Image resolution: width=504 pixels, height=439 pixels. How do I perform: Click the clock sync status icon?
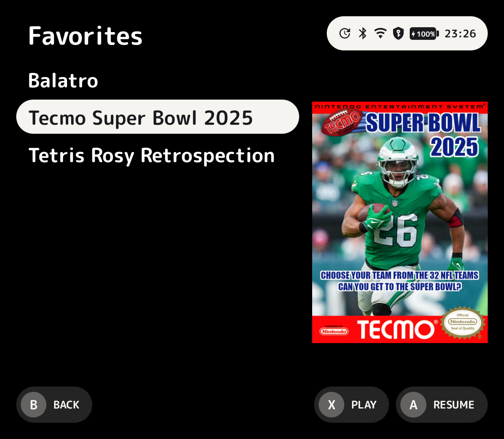tap(345, 33)
